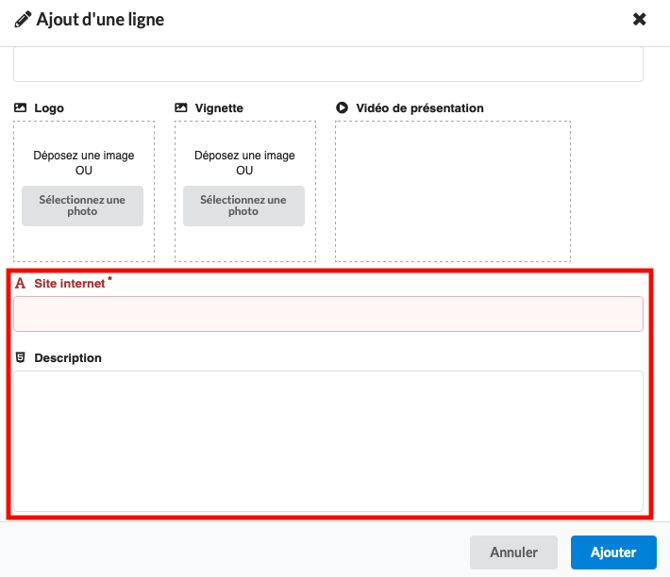Click the play icon beside Vidéo de présentation
670x577 pixels.
click(342, 108)
